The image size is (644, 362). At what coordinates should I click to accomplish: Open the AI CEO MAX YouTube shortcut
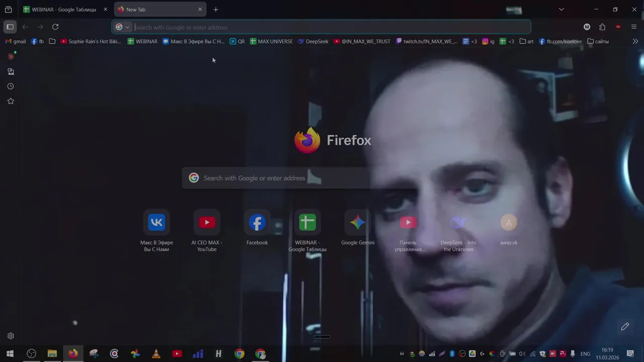207,222
